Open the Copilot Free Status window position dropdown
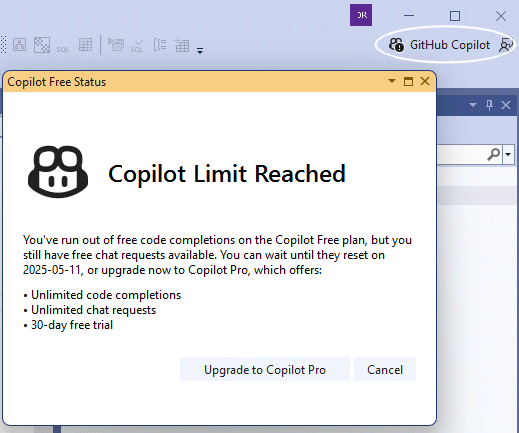Image resolution: width=519 pixels, height=433 pixels. (x=392, y=81)
